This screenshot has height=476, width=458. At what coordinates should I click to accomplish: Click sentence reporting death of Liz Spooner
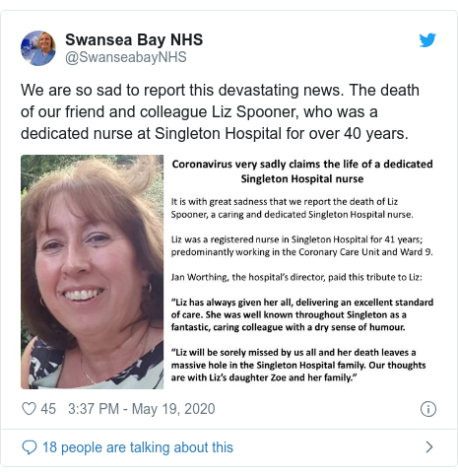coord(292,208)
